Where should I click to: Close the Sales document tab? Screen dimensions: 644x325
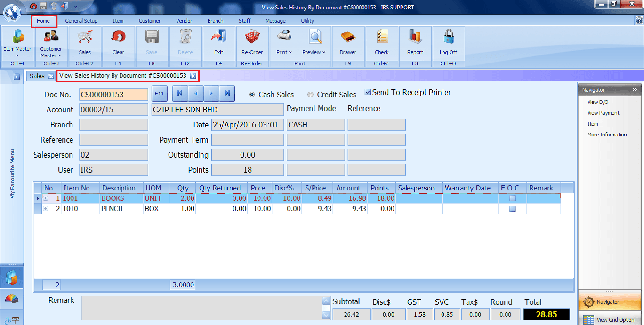51,76
